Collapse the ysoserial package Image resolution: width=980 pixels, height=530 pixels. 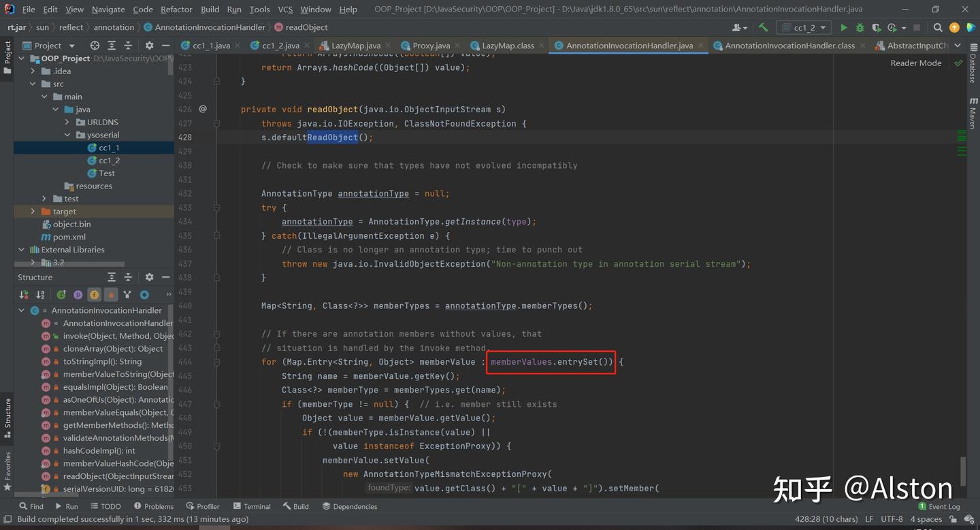[x=67, y=135]
